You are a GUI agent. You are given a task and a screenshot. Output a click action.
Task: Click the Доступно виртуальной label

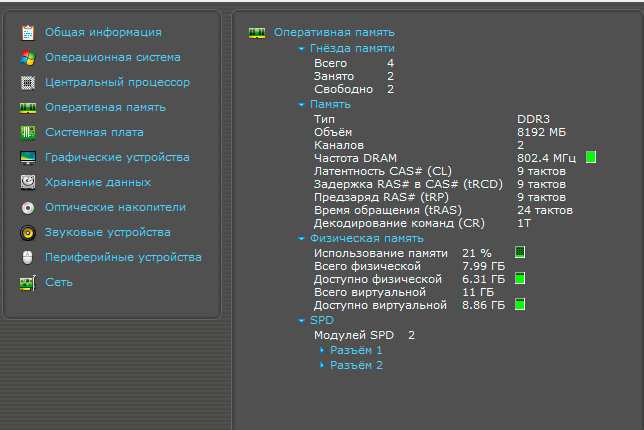[x=380, y=306]
